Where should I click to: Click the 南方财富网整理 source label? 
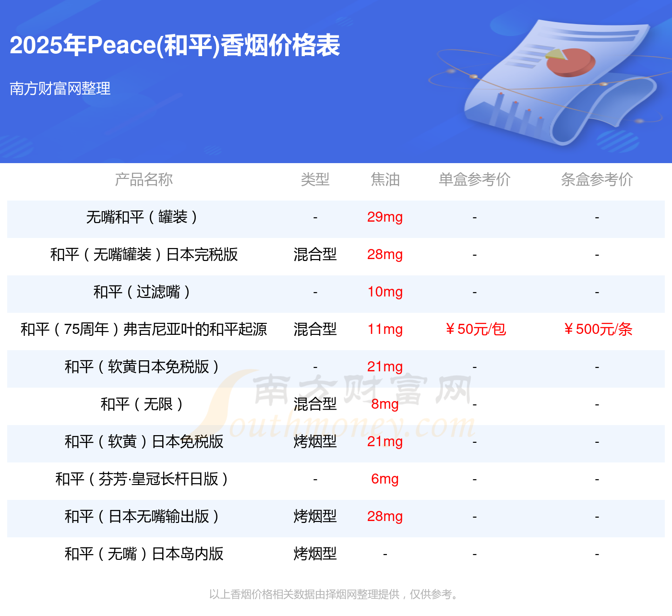(x=60, y=88)
